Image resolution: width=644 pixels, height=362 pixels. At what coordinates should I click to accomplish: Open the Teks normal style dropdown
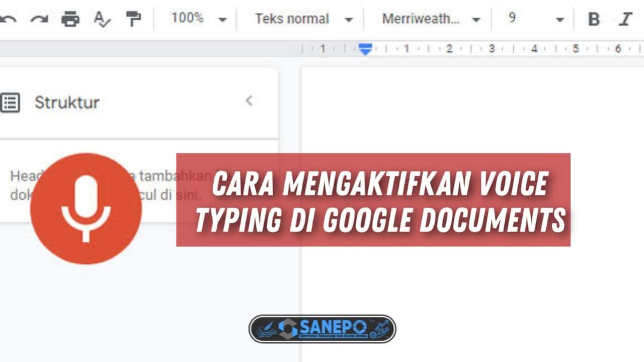pos(303,19)
